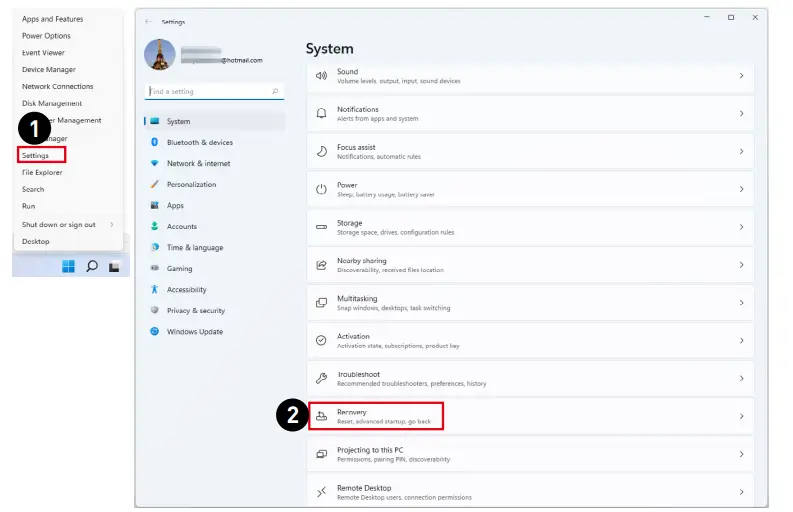This screenshot has height=512, width=793.
Task: Select Settings in the context menu
Action: [x=36, y=155]
